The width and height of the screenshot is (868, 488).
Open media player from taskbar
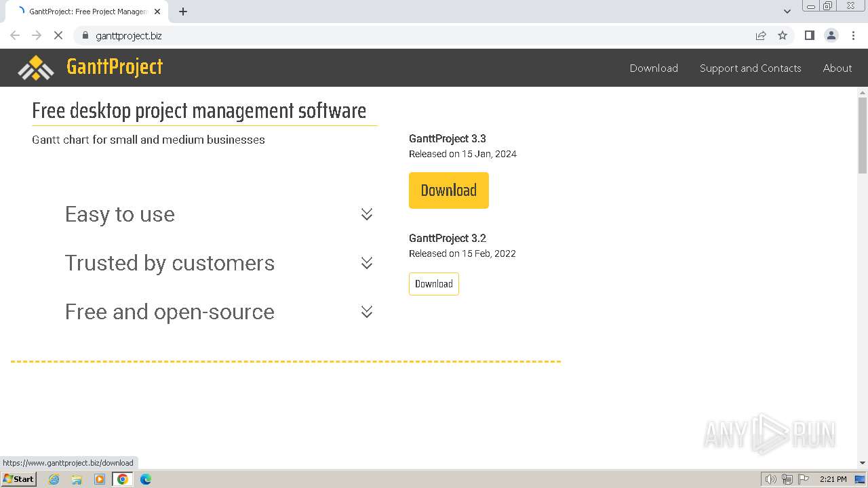[x=100, y=479]
